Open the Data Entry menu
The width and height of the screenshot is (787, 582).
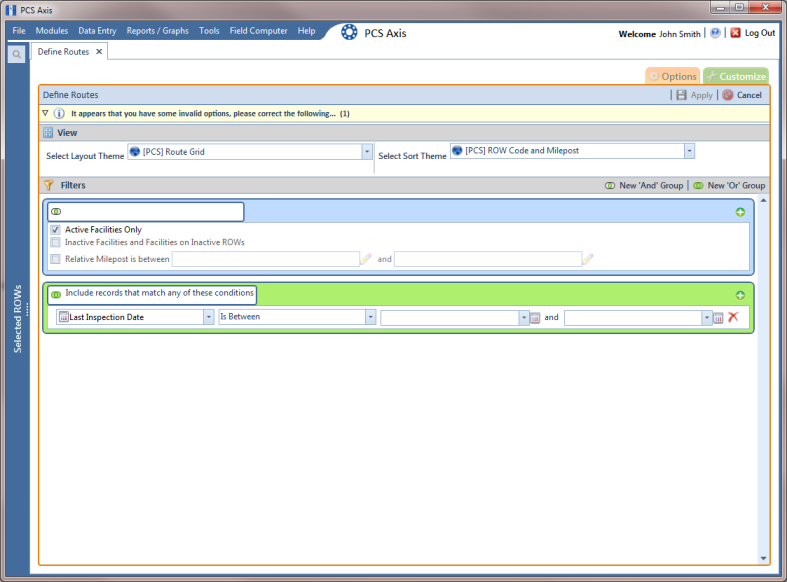pos(97,31)
